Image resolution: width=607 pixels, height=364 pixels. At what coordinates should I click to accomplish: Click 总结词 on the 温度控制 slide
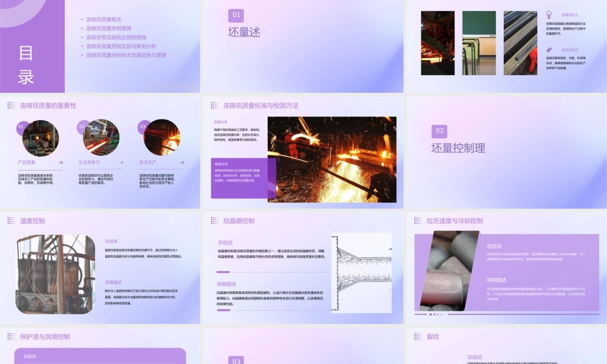pyautogui.click(x=110, y=241)
